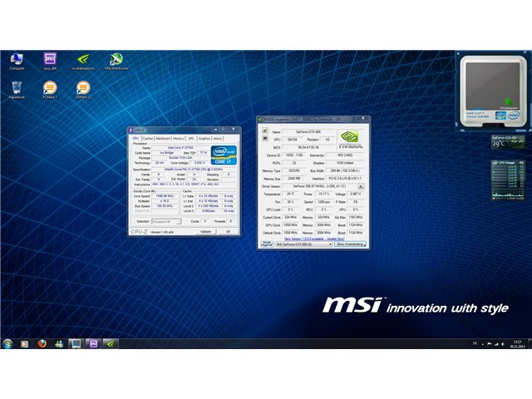This screenshot has height=399, width=532.
Task: Switch to the Mainboard tab in CPU-Z
Action: (x=163, y=139)
